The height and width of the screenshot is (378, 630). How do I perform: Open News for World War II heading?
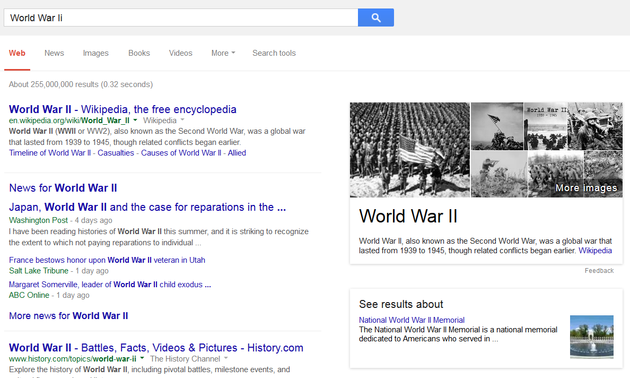pos(63,188)
